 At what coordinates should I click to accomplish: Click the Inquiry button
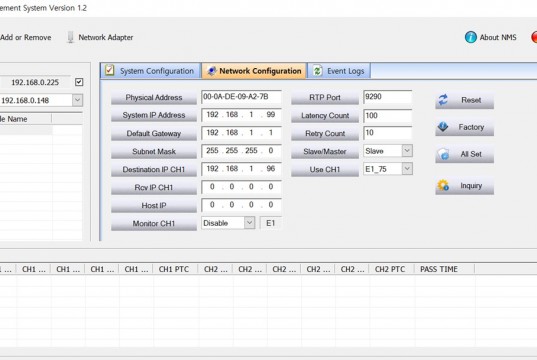point(464,186)
